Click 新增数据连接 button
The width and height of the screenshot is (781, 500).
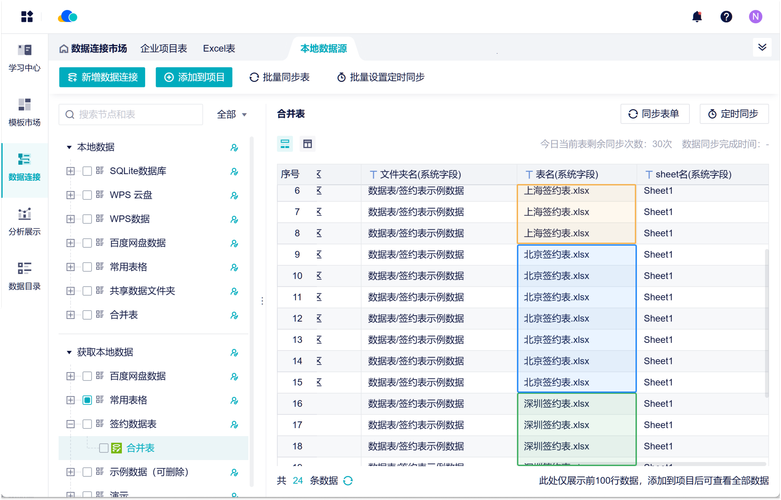[x=102, y=77]
